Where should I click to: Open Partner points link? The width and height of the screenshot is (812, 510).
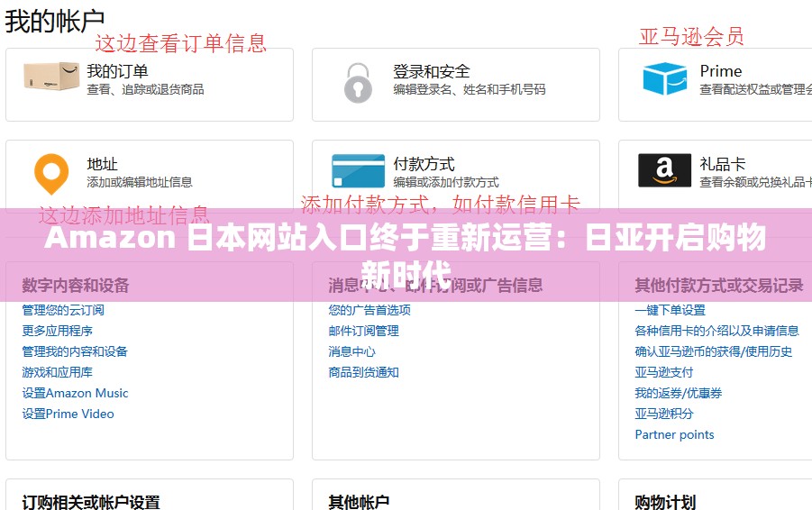[x=674, y=434]
